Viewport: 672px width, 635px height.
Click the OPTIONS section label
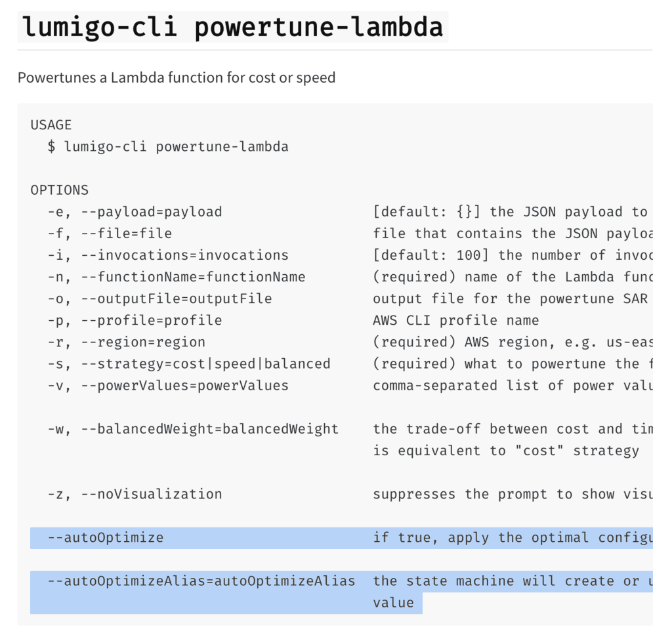click(x=59, y=190)
